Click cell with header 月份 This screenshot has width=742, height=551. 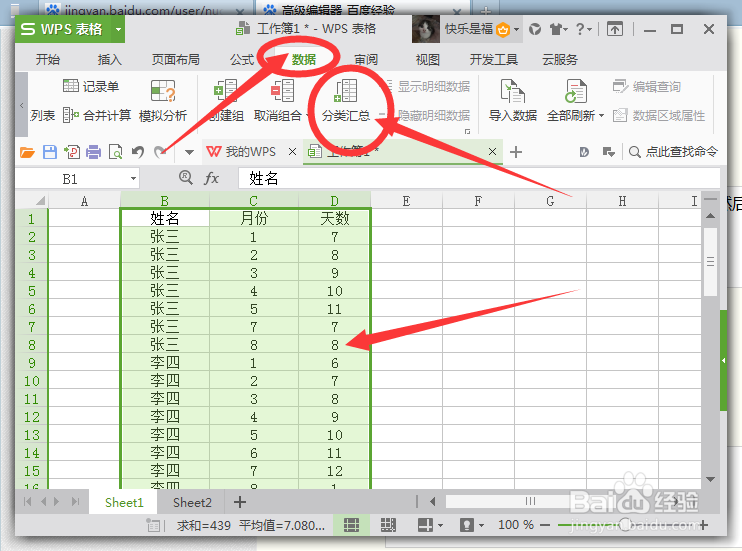point(254,218)
